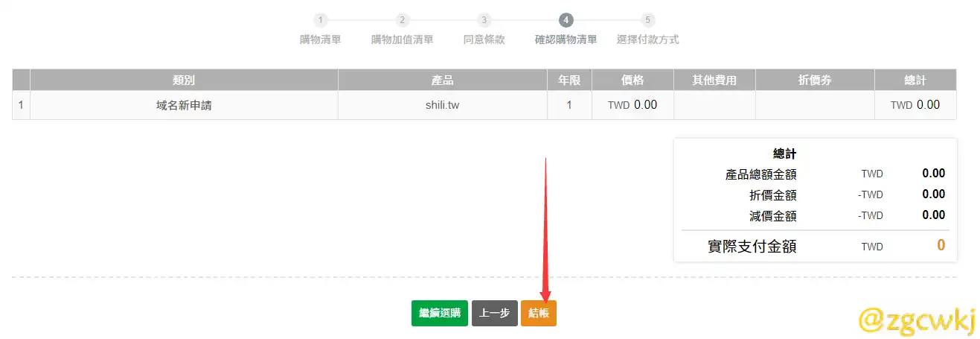
Task: Go to the 選擇付款方式 step label
Action: point(647,39)
